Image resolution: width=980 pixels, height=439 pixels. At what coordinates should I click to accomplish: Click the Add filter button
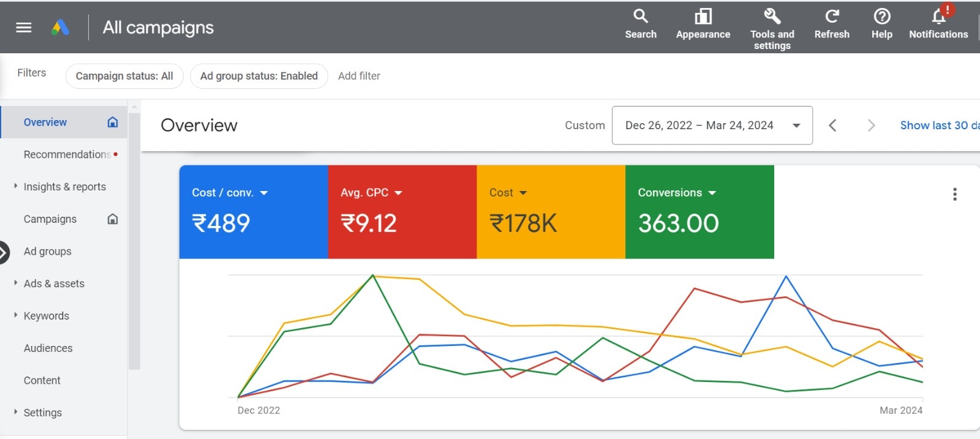[359, 76]
